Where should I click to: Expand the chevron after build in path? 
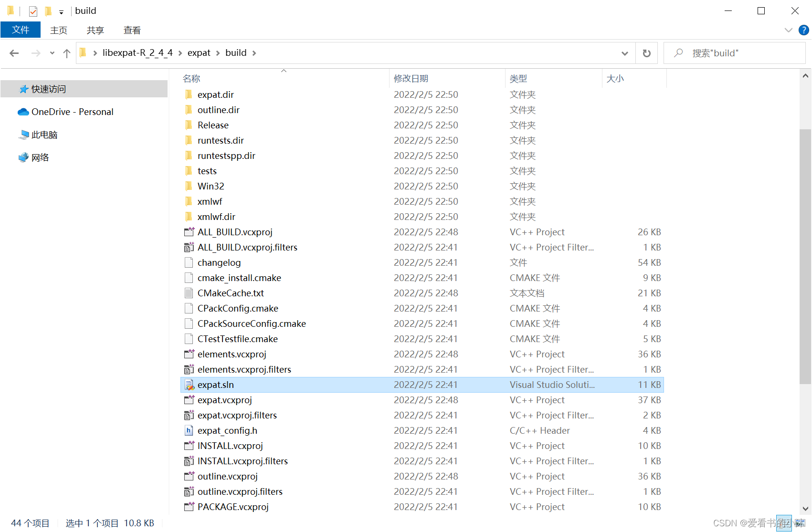click(254, 53)
